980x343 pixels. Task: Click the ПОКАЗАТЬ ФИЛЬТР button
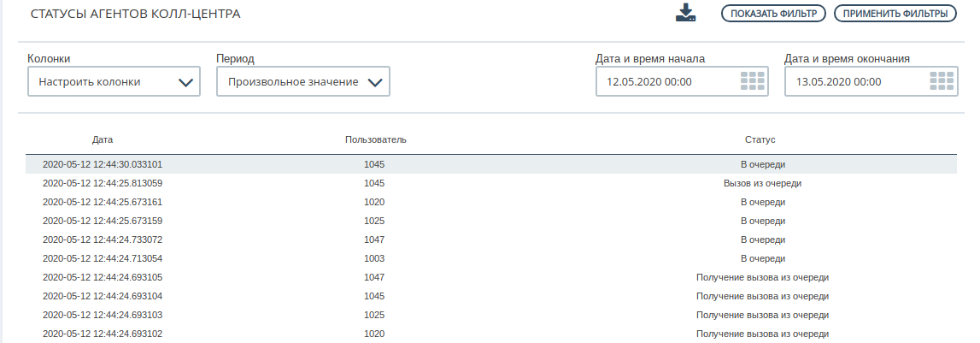coord(774,13)
